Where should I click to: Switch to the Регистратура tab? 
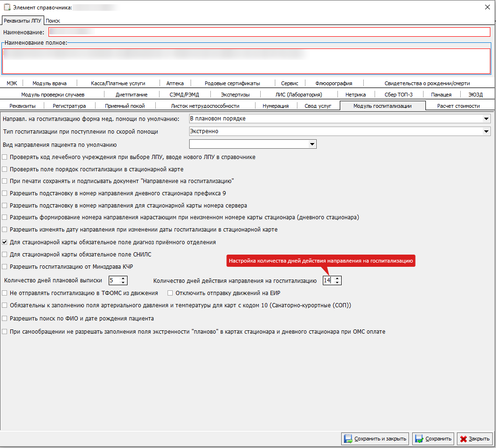(69, 106)
